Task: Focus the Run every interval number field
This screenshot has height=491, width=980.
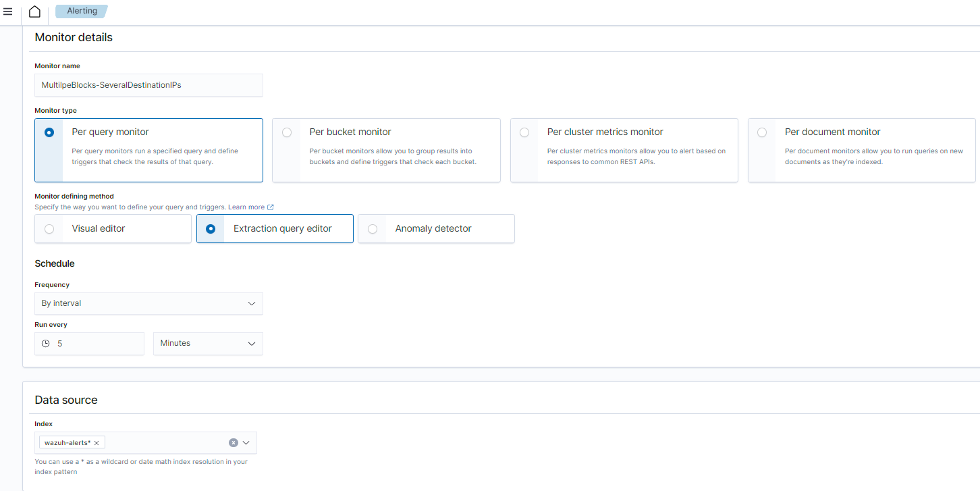Action: (x=98, y=344)
